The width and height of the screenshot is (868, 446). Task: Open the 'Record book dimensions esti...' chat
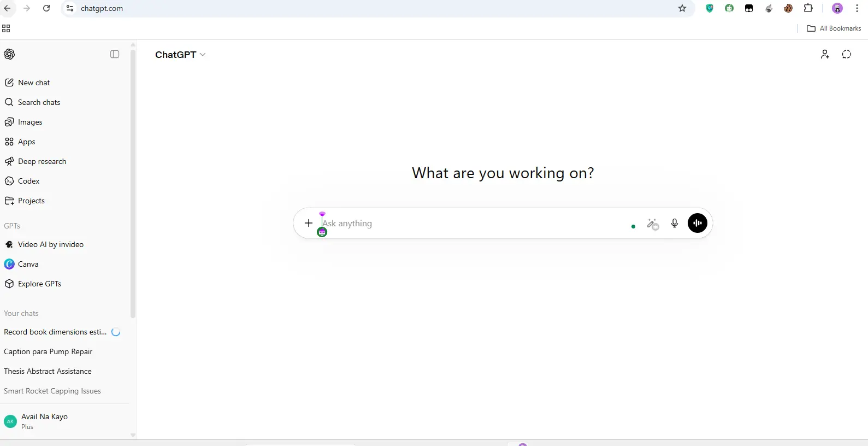tap(55, 332)
